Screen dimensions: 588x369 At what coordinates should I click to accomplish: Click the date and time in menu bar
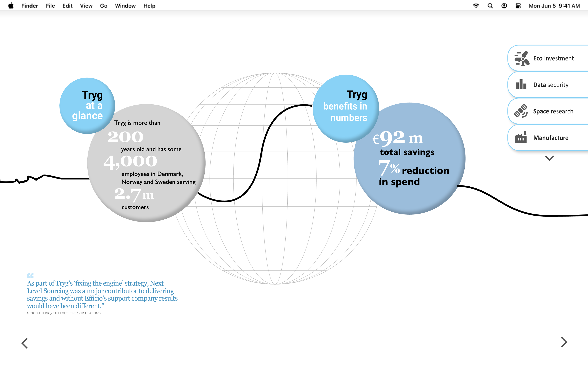[x=554, y=6]
